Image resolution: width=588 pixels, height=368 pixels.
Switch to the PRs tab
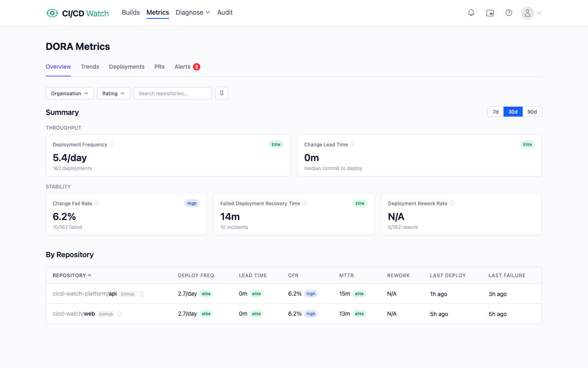click(x=160, y=67)
